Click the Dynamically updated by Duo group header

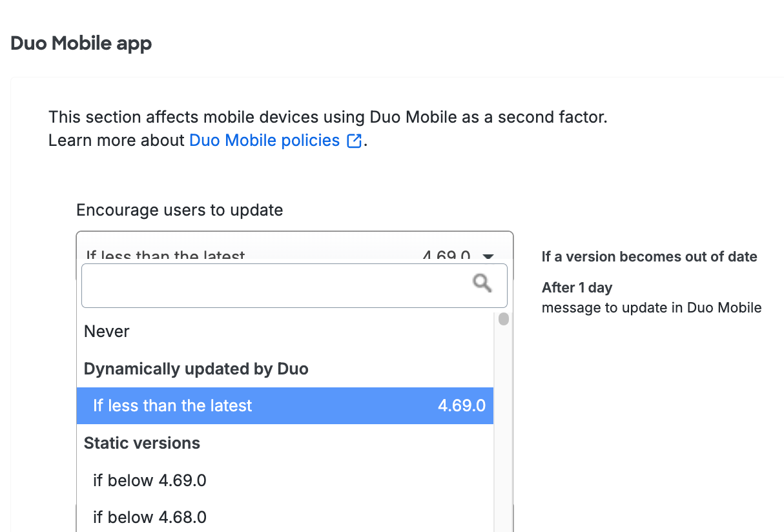196,369
